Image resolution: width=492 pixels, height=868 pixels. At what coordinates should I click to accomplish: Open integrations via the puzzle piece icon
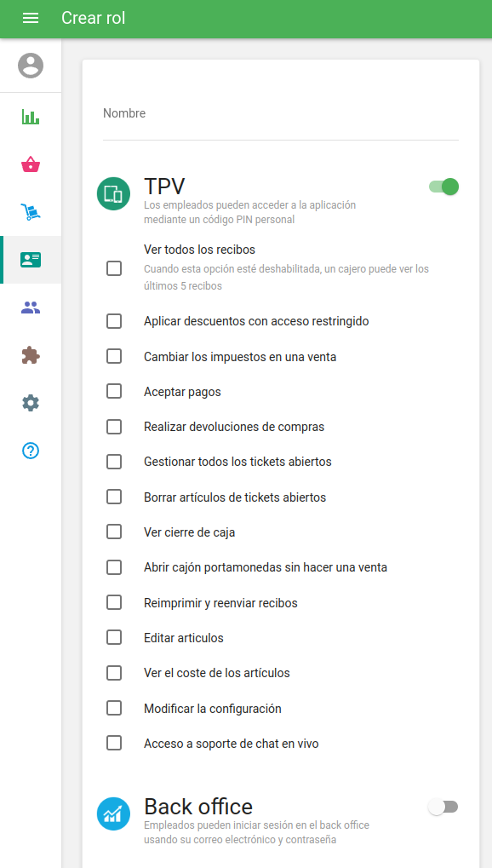(x=31, y=355)
